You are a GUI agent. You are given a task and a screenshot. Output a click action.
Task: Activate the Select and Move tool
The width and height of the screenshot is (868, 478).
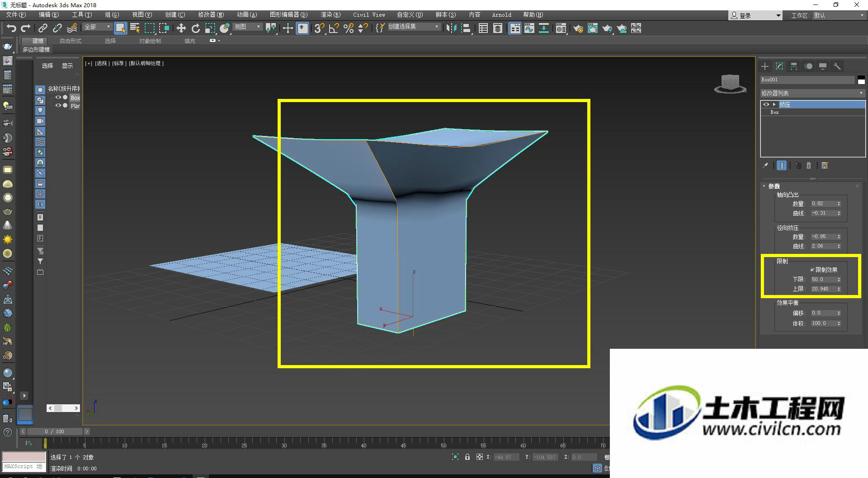pos(181,28)
